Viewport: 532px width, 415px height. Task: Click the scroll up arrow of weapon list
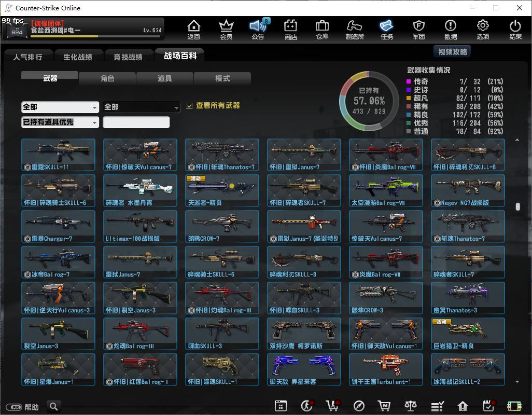517,140
